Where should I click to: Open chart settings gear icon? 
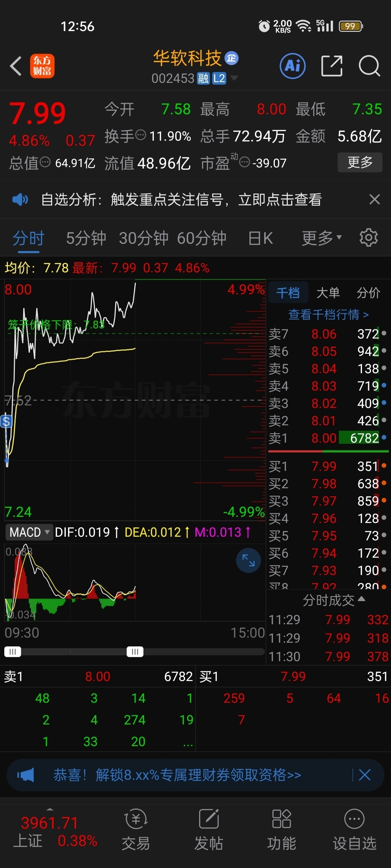pyautogui.click(x=369, y=238)
